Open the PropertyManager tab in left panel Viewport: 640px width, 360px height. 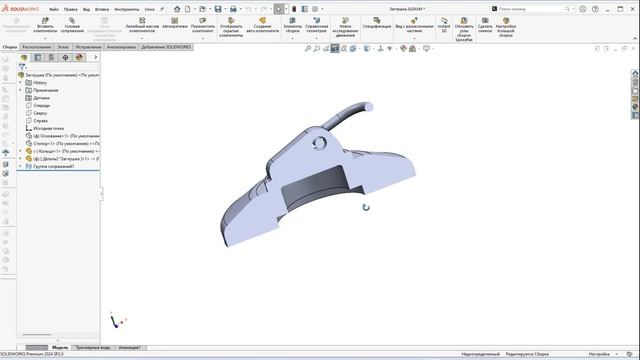click(x=38, y=57)
